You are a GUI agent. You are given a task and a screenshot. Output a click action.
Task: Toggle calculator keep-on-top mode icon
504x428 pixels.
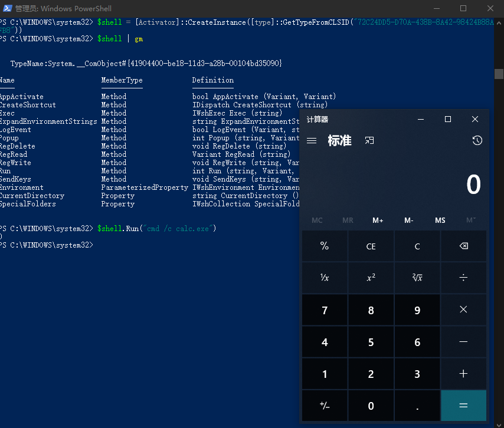(x=369, y=140)
